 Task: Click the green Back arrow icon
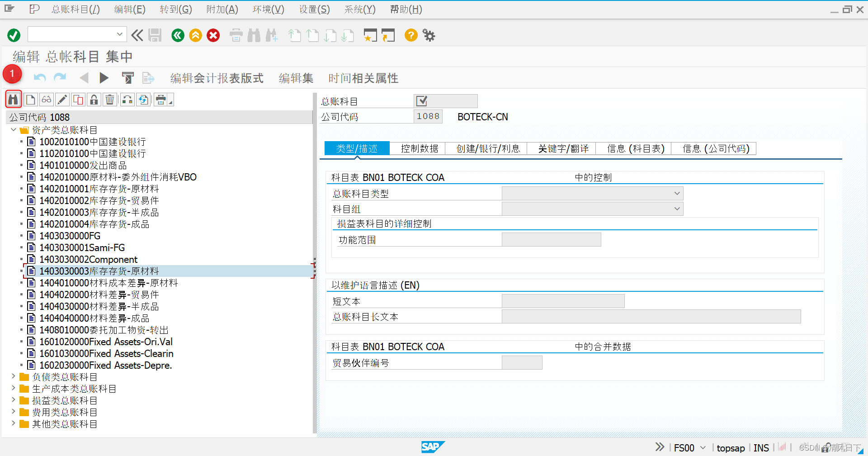(178, 35)
